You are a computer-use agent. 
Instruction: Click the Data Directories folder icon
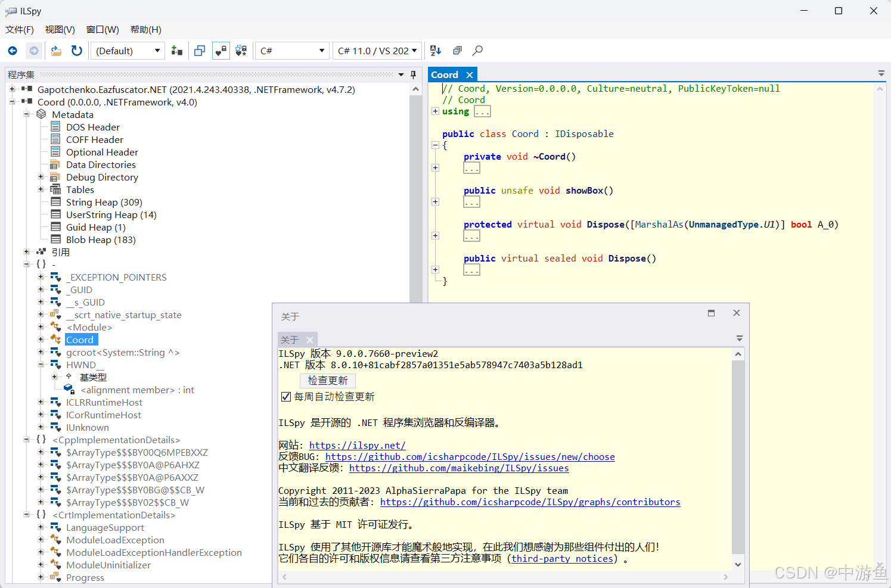(55, 164)
